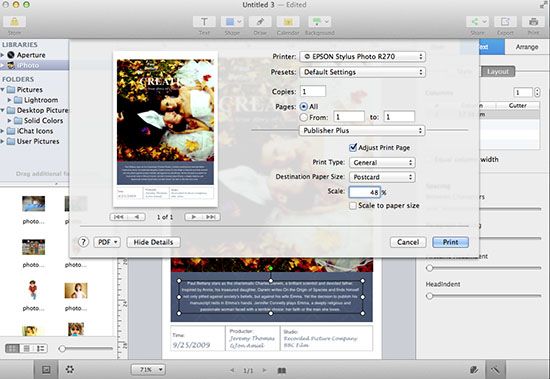Adjust the HeadIndent slider
Image resolution: width=550 pixels, height=379 pixels.
click(429, 296)
